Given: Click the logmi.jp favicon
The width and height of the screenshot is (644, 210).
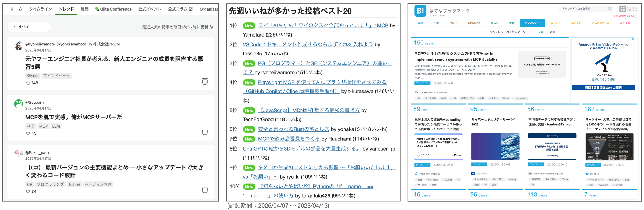Looking at the screenshot, I should 587,174.
